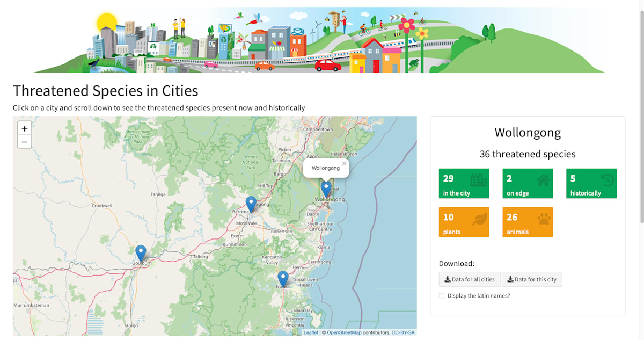Open the CC-BY-SA license link
The width and height of the screenshot is (644, 340).
point(404,332)
